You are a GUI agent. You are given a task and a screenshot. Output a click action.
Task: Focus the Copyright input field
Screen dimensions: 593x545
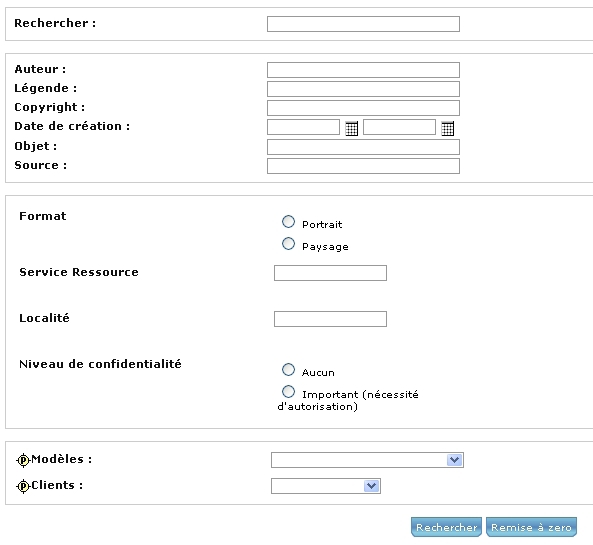click(x=363, y=108)
